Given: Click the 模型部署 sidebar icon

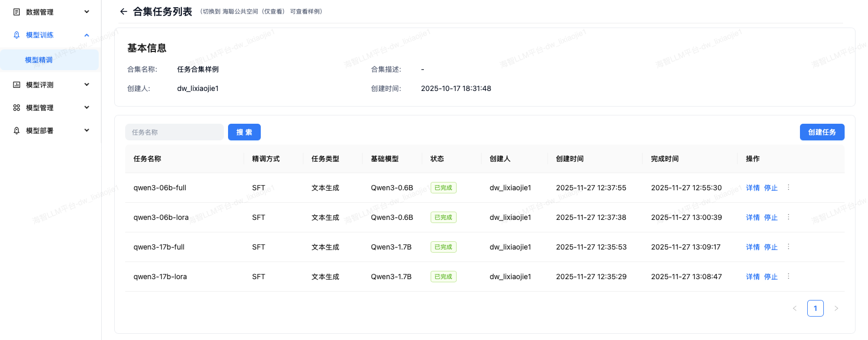Looking at the screenshot, I should (x=17, y=130).
